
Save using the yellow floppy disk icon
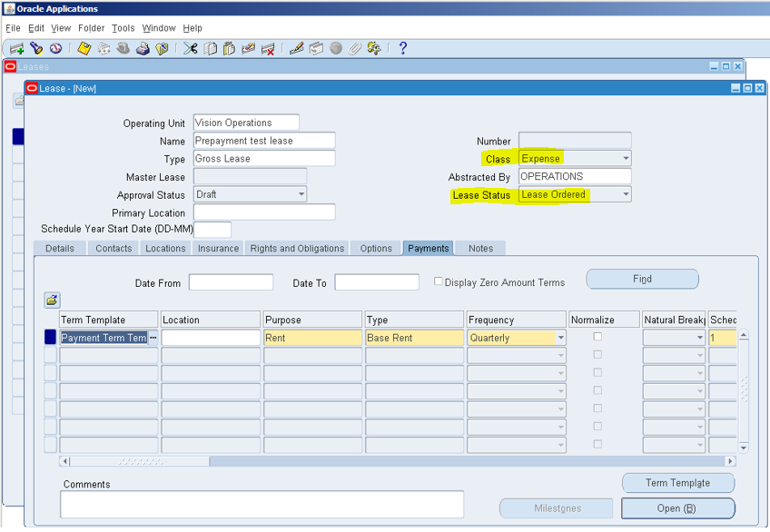tap(84, 48)
